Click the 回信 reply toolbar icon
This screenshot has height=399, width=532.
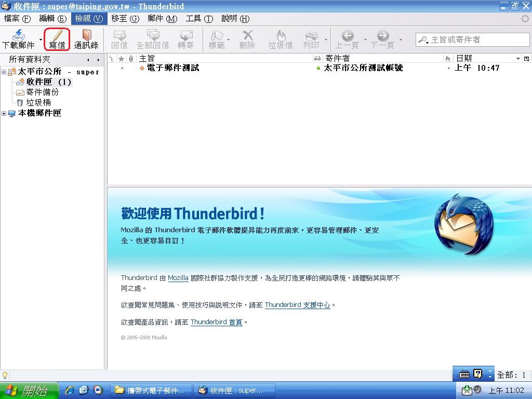pyautogui.click(x=119, y=39)
